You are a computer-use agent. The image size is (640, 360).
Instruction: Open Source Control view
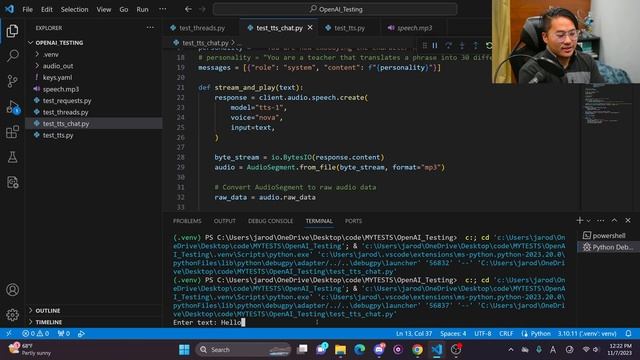(12, 81)
